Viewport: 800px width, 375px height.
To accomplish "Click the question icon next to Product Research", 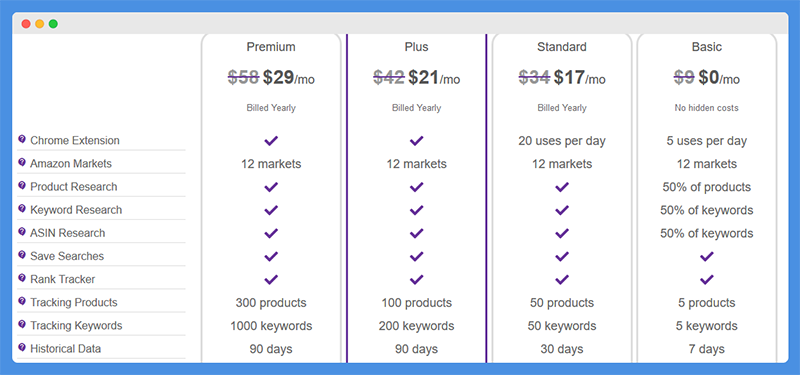I will tap(22, 186).
